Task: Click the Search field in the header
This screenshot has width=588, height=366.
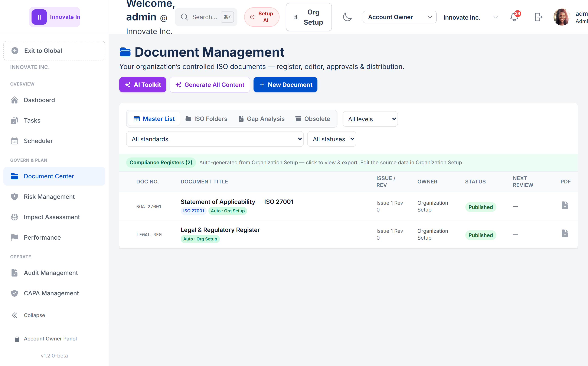Action: 206,17
